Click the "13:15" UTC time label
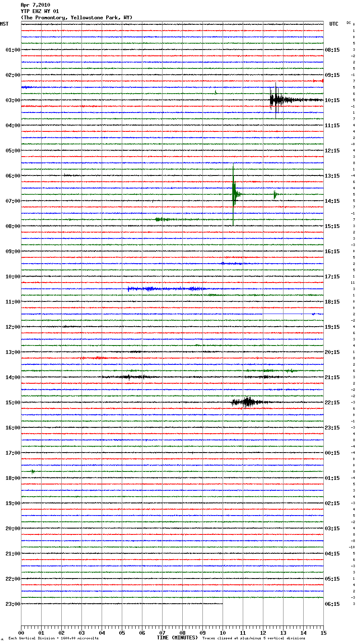Viewport: 357px width, 644px height. (332, 176)
